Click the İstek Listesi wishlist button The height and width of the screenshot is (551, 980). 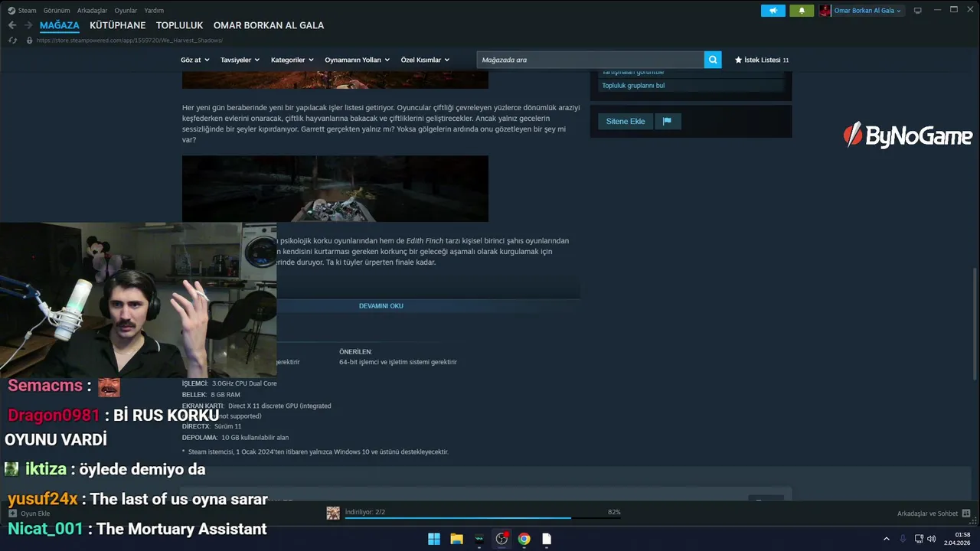click(762, 60)
